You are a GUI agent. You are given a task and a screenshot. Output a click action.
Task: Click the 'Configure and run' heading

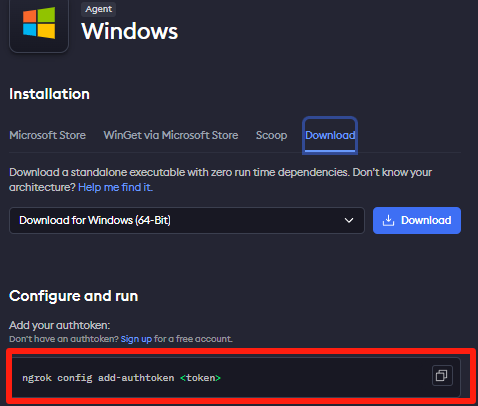73,296
